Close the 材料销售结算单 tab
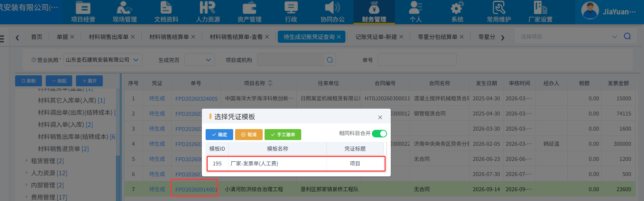This screenshot has width=644, height=201. pyautogui.click(x=193, y=37)
